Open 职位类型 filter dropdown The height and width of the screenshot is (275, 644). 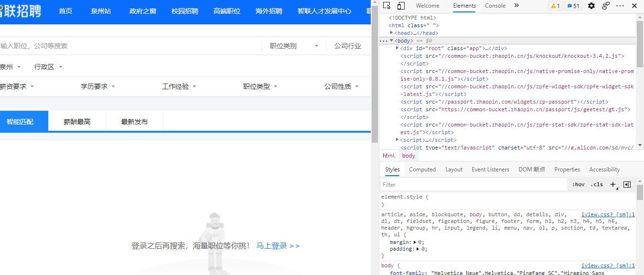pyautogui.click(x=260, y=86)
